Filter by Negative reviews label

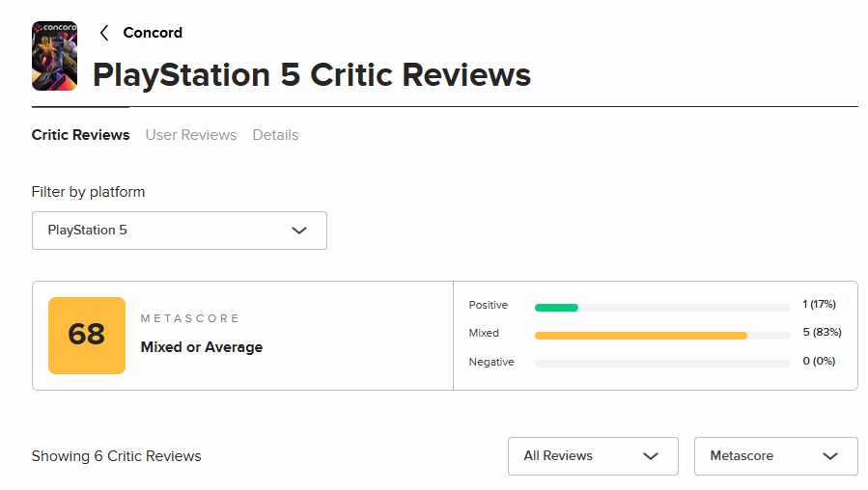click(x=491, y=362)
